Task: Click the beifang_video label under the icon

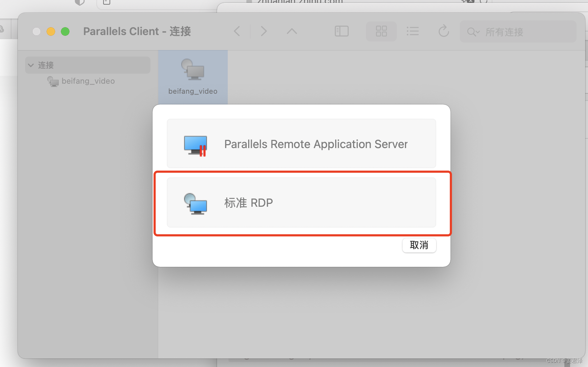Action: click(193, 91)
